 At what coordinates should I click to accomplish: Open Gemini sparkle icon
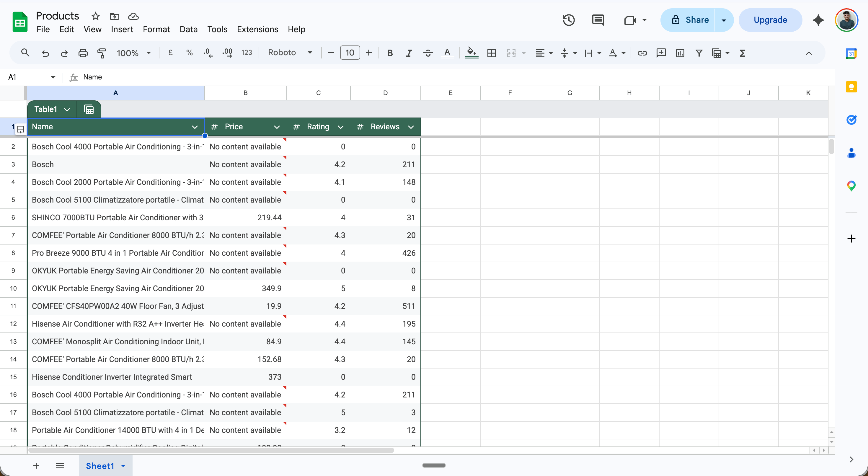pyautogui.click(x=818, y=20)
